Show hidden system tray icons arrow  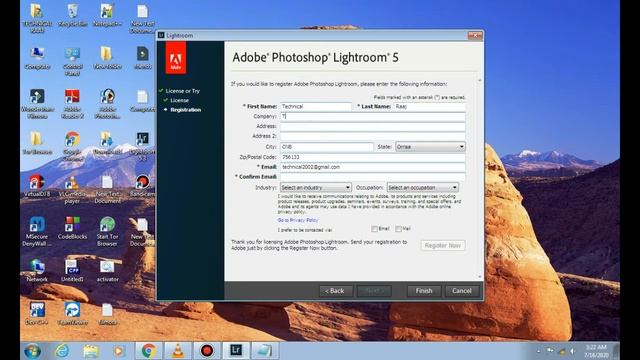click(x=538, y=351)
